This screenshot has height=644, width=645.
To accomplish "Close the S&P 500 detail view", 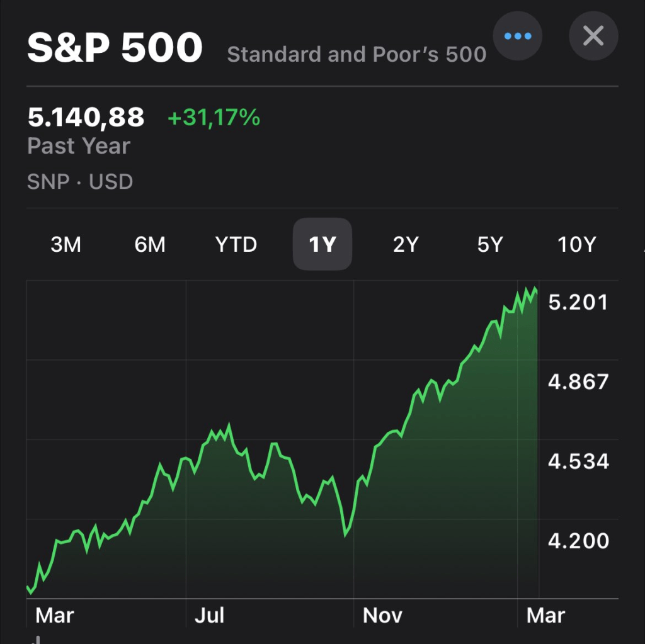I will (593, 36).
